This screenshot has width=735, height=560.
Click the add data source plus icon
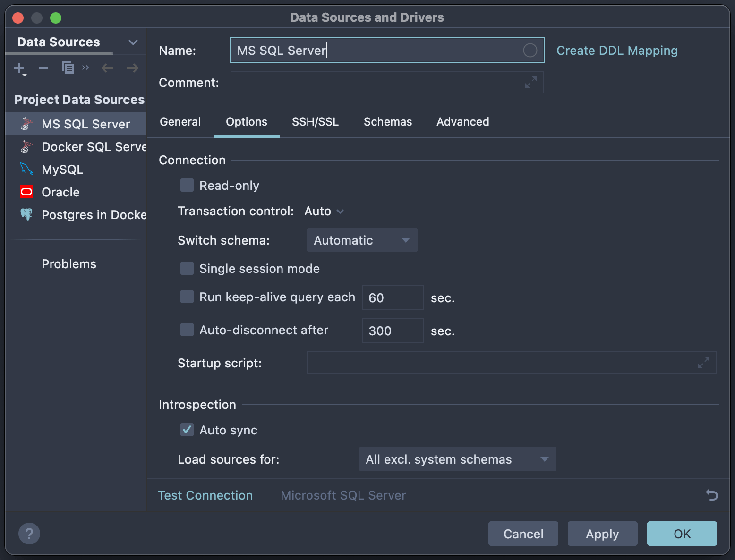point(19,68)
